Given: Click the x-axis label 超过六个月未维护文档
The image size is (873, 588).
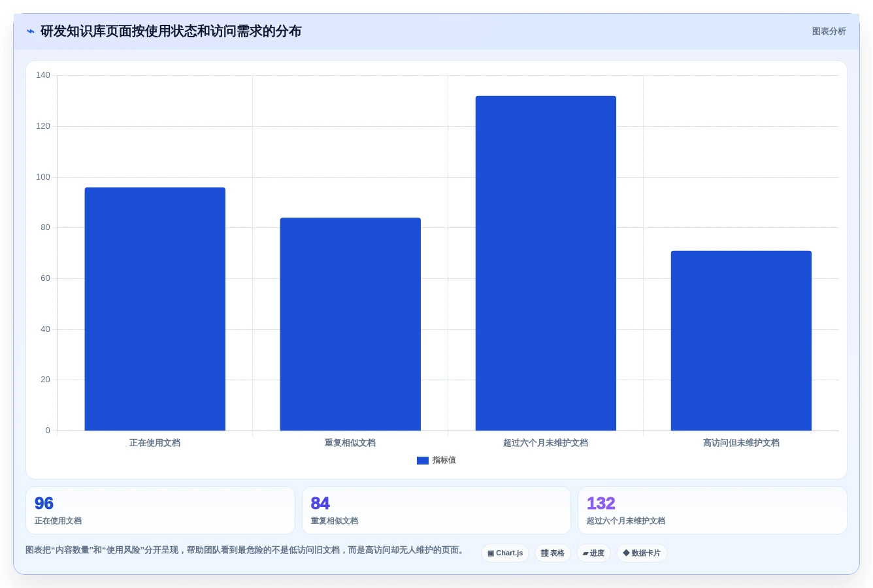Looking at the screenshot, I should [546, 443].
